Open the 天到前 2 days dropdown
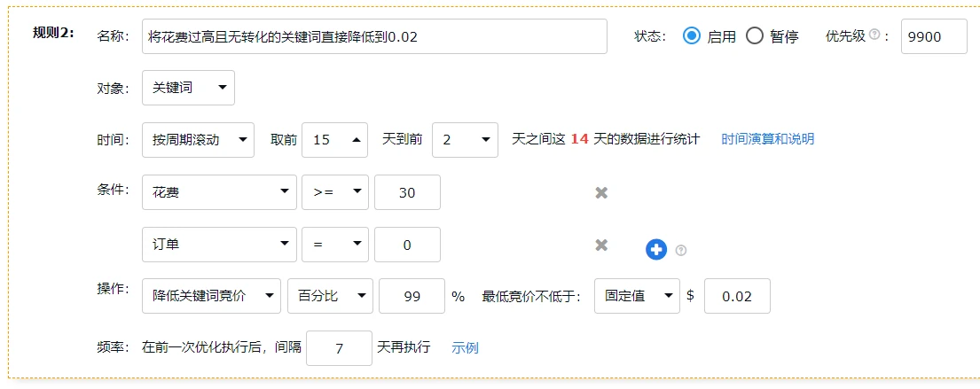980x389 pixels. click(x=464, y=140)
